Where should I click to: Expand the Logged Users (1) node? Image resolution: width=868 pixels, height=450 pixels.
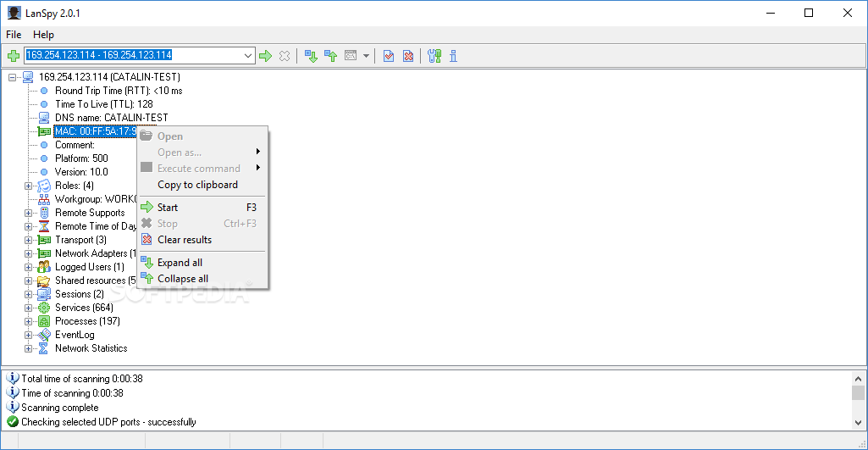(28, 268)
